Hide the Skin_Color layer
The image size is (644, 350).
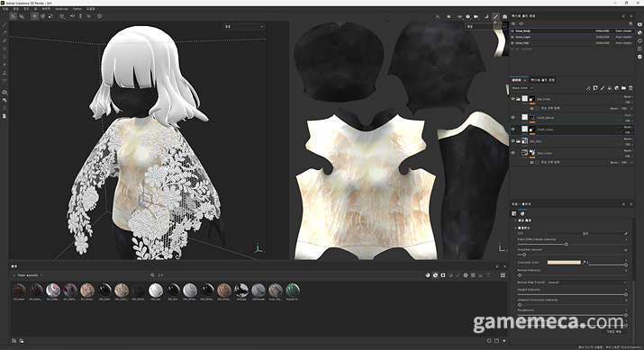(512, 153)
